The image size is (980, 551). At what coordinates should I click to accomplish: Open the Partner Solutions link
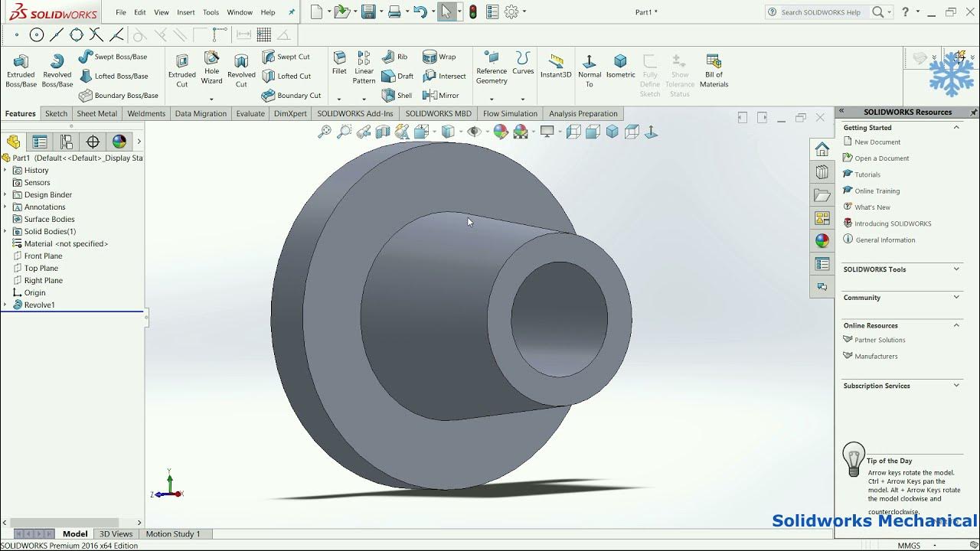pos(880,340)
